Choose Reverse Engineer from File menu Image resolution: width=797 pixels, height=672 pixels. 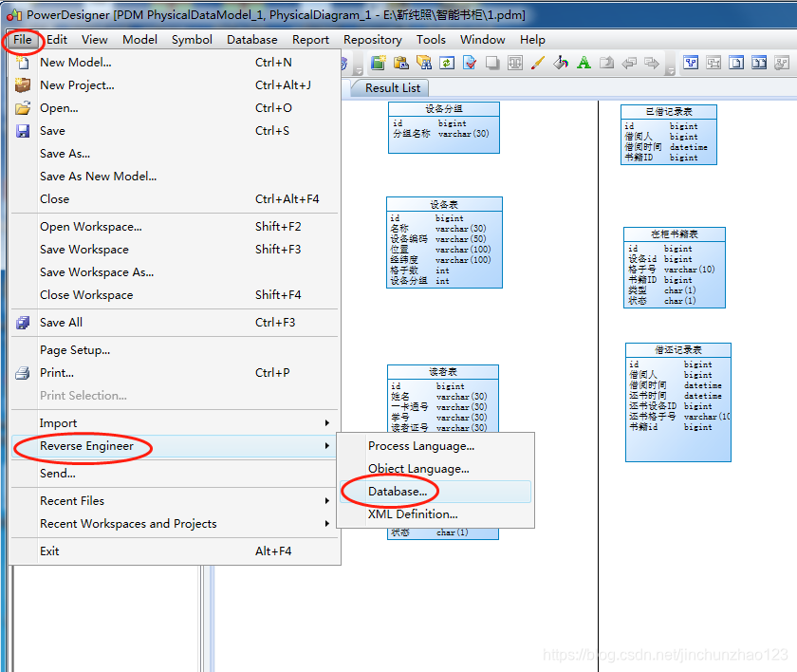pos(174,446)
